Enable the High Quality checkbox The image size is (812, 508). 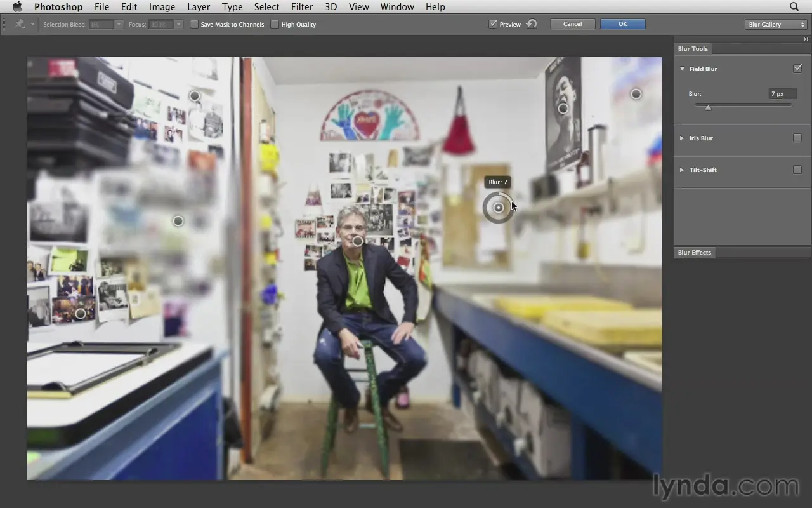(x=275, y=24)
